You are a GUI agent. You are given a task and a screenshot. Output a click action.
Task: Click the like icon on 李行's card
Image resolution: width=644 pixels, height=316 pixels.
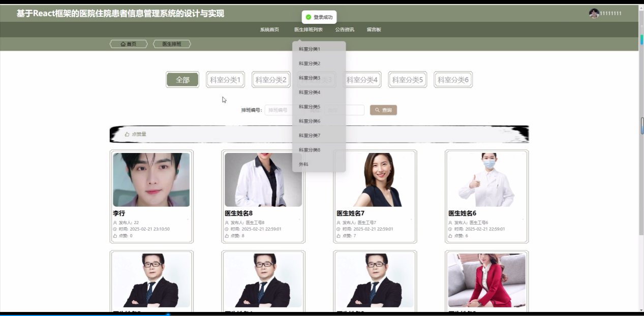pos(115,236)
